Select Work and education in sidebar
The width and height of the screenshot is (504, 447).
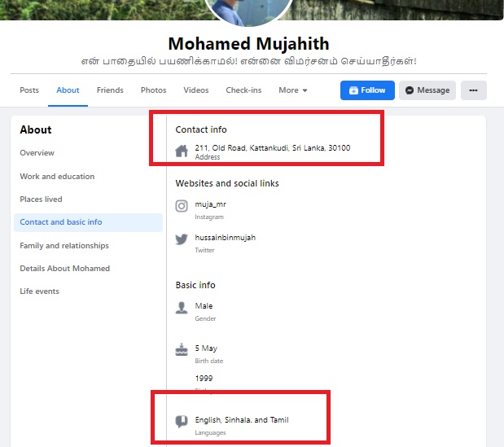[x=57, y=177]
